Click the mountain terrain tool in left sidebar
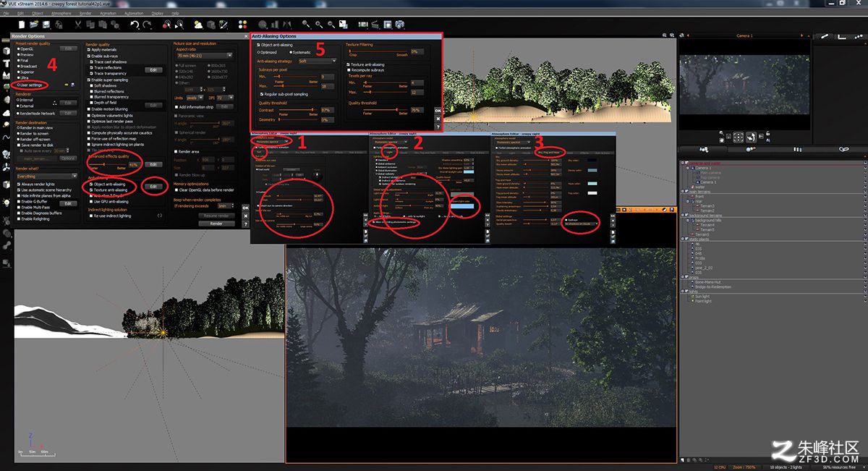The width and height of the screenshot is (868, 471). point(7,75)
